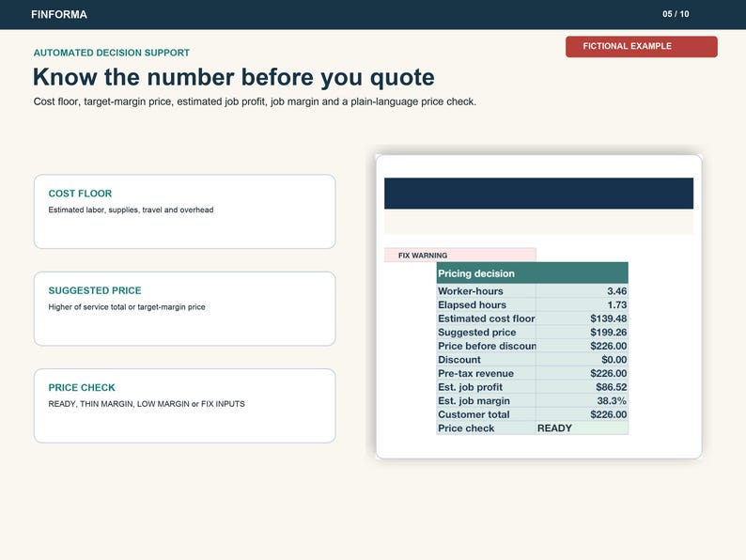This screenshot has height=560, width=746.
Task: Click the READY price check result
Action: pos(554,428)
